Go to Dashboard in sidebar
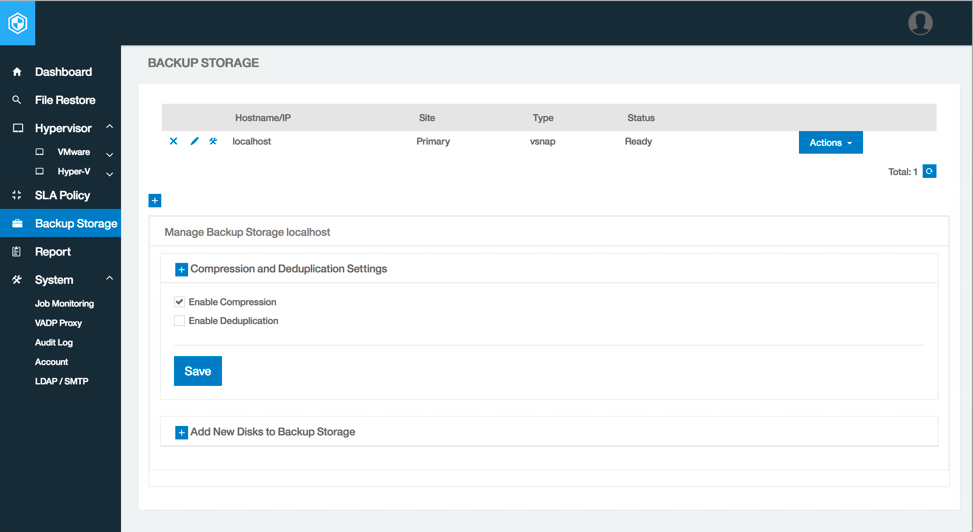Viewport: 973px width, 532px height. click(x=63, y=72)
